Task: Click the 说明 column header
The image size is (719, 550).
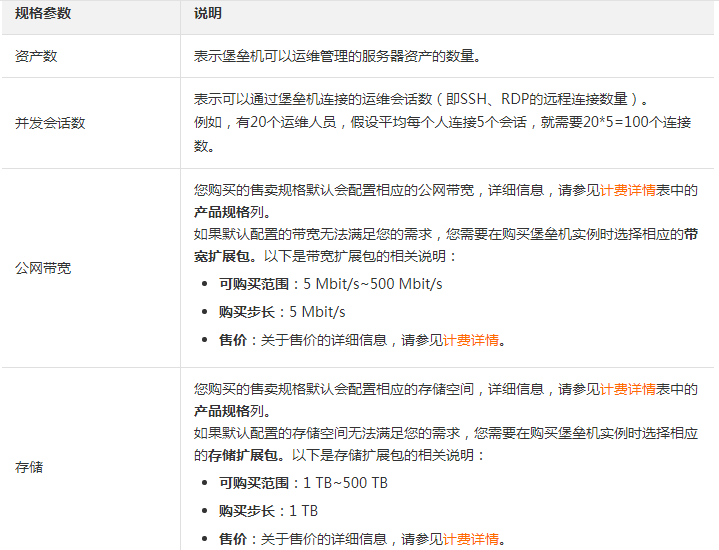Action: (x=208, y=13)
